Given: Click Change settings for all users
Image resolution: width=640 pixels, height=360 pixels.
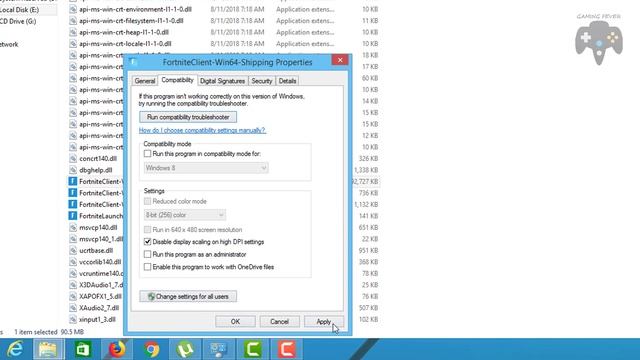Looking at the screenshot, I should point(188,296).
